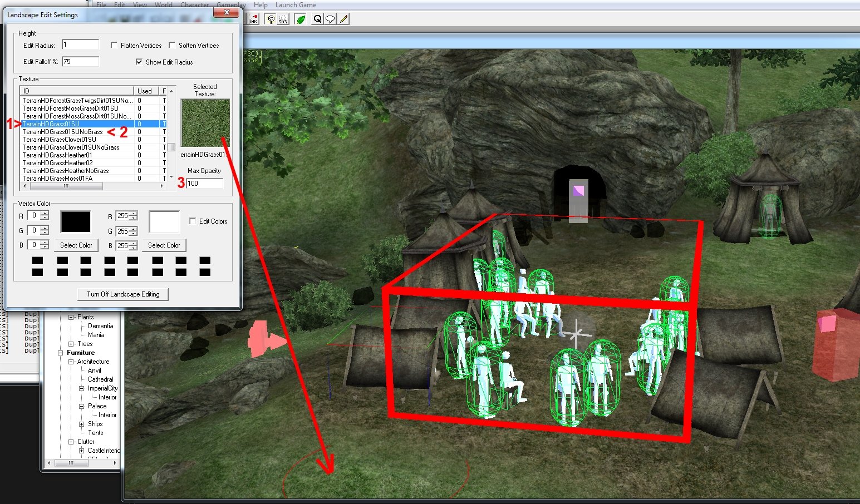
Task: Open the speech bubble dialogue toolbar icon
Action: [x=330, y=19]
